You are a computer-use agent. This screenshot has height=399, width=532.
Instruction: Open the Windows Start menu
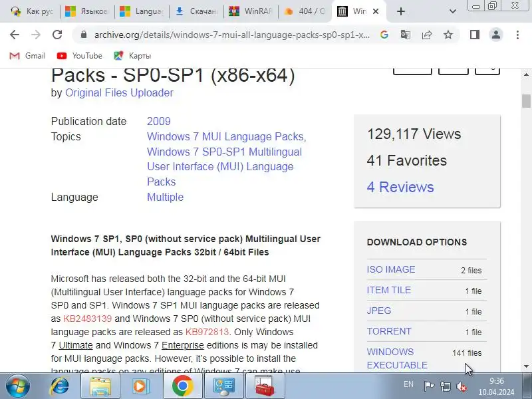pyautogui.click(x=17, y=386)
